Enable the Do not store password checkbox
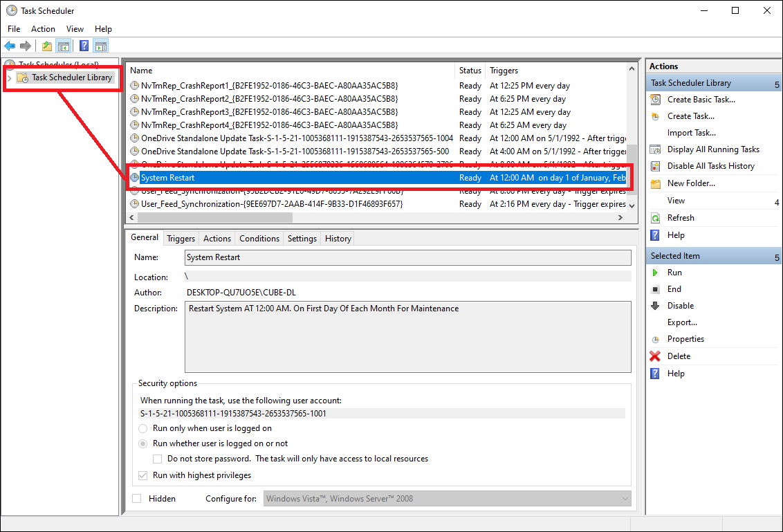This screenshot has width=783, height=532. point(157,459)
